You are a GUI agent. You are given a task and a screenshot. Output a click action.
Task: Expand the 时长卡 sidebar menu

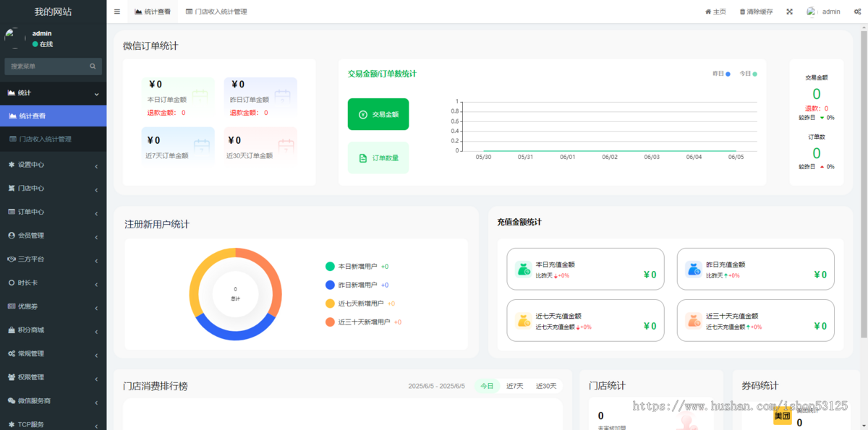click(53, 283)
